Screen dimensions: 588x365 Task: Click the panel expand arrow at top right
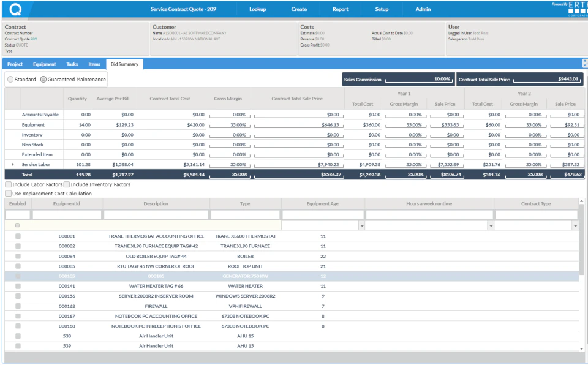coord(584,64)
